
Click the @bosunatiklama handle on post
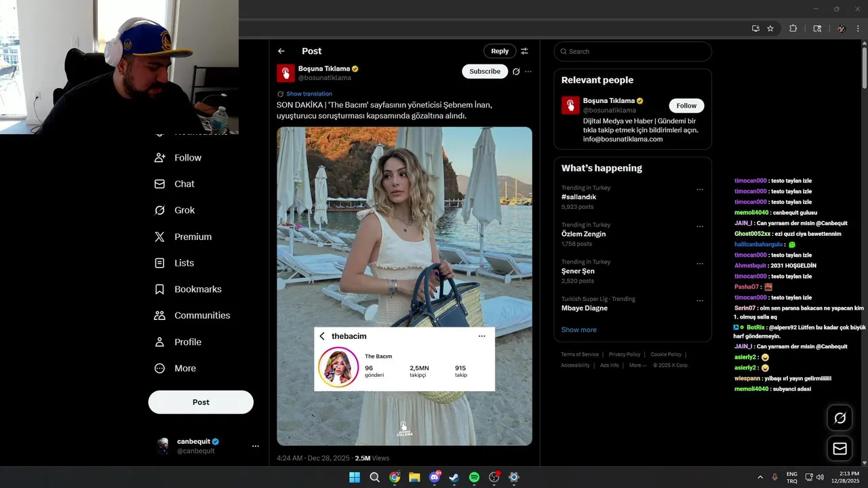[325, 78]
